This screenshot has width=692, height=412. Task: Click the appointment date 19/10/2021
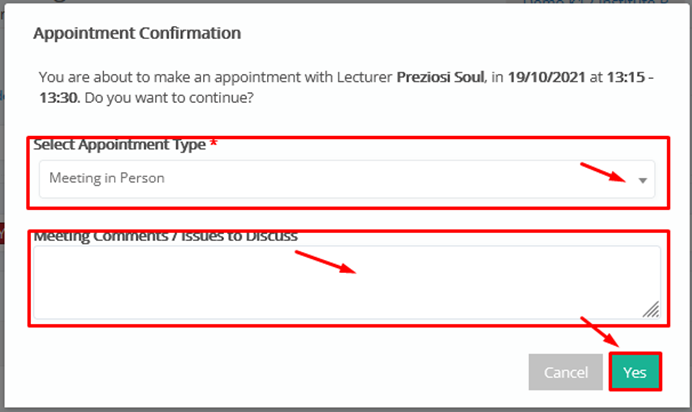pyautogui.click(x=546, y=77)
